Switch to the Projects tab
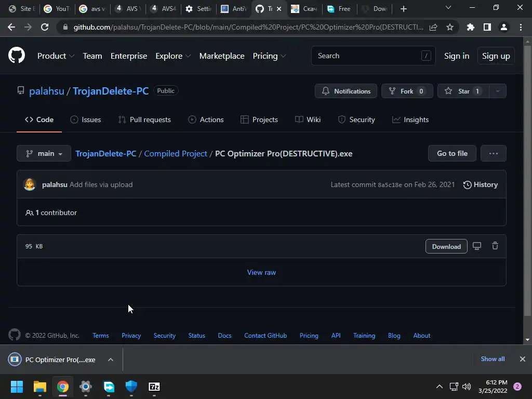 click(259, 120)
